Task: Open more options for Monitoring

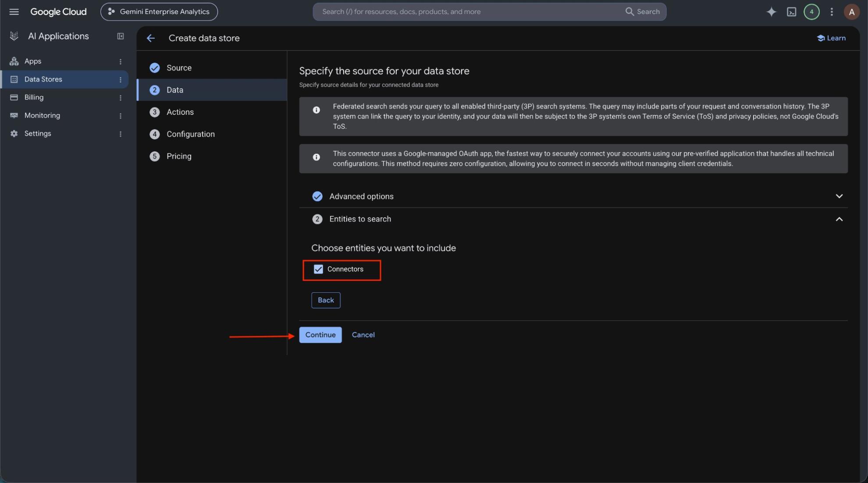Action: click(121, 116)
